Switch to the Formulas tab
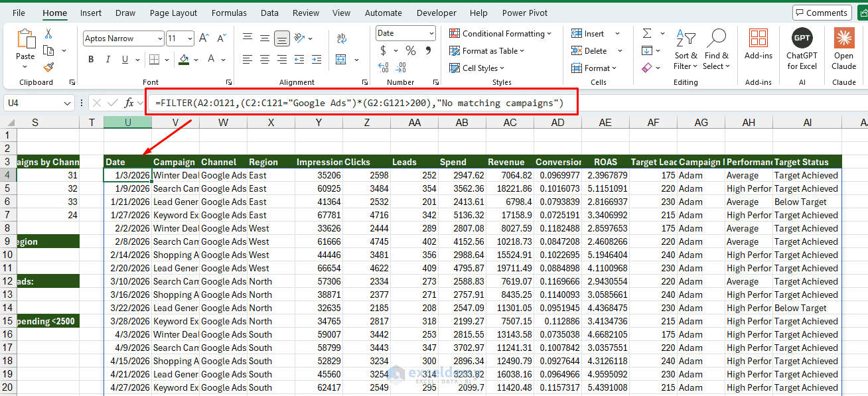The image size is (868, 396). pyautogui.click(x=229, y=13)
